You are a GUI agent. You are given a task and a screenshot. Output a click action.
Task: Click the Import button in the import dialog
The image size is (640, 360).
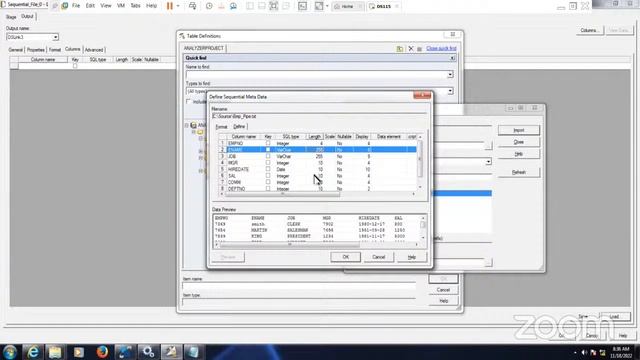click(518, 130)
